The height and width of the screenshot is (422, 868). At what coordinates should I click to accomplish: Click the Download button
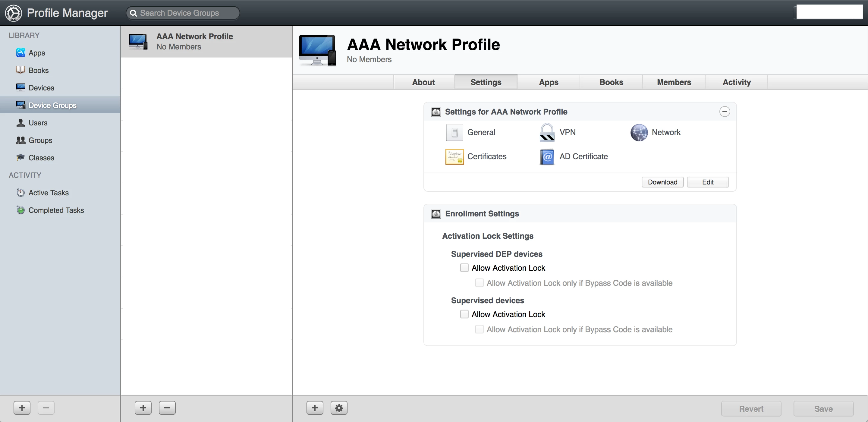click(x=662, y=182)
